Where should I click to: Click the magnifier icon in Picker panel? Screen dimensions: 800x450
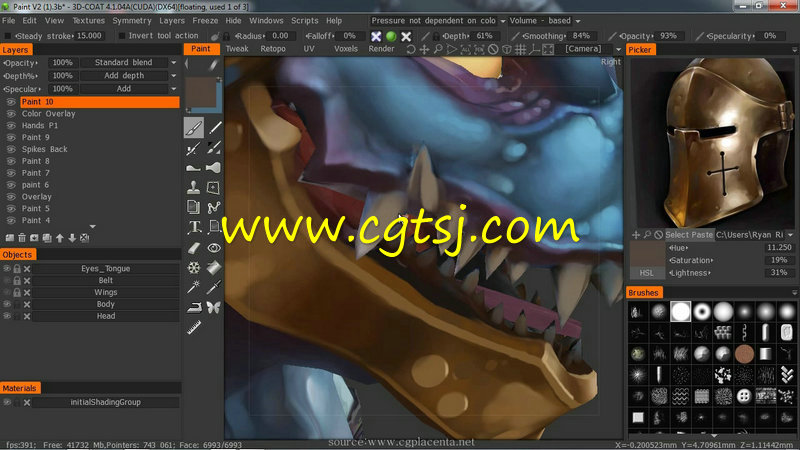click(647, 235)
